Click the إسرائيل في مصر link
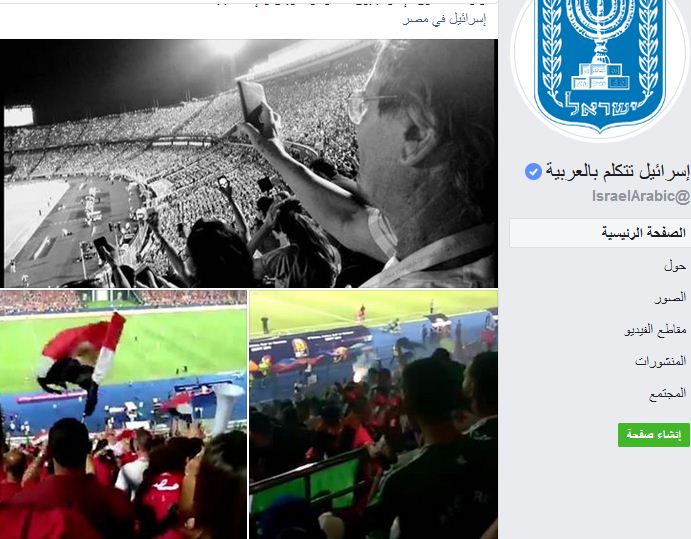The height and width of the screenshot is (539, 691). [444, 19]
